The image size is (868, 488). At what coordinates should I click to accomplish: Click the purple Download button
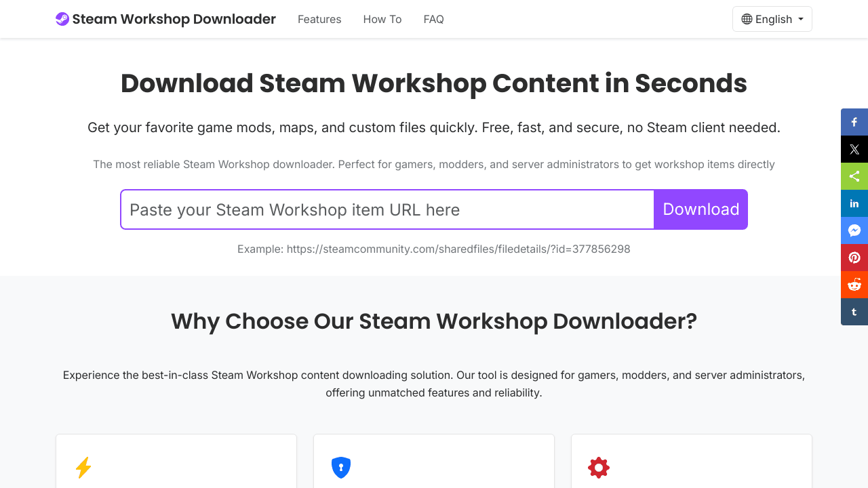click(x=701, y=209)
